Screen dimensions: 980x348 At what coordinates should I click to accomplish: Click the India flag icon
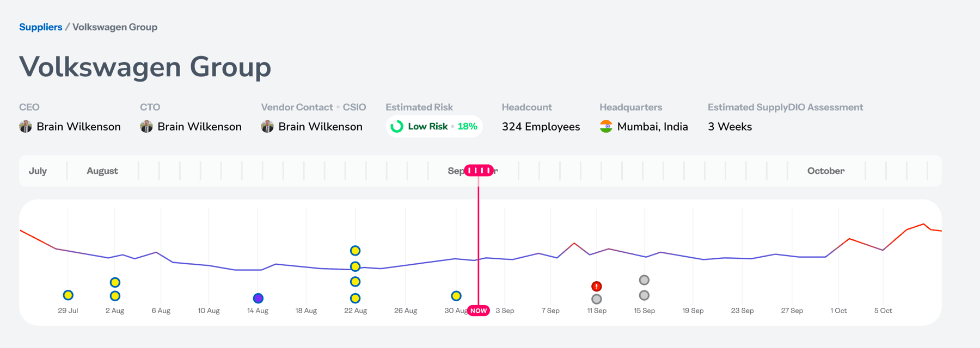tap(606, 127)
